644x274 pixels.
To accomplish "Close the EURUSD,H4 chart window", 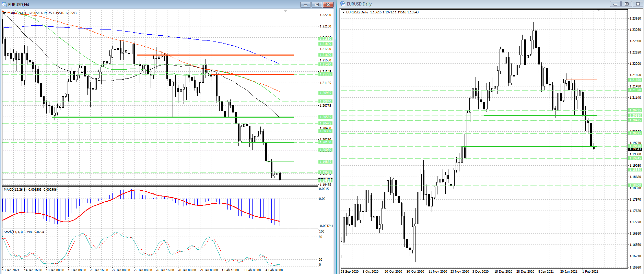I will pyautogui.click(x=328, y=4).
